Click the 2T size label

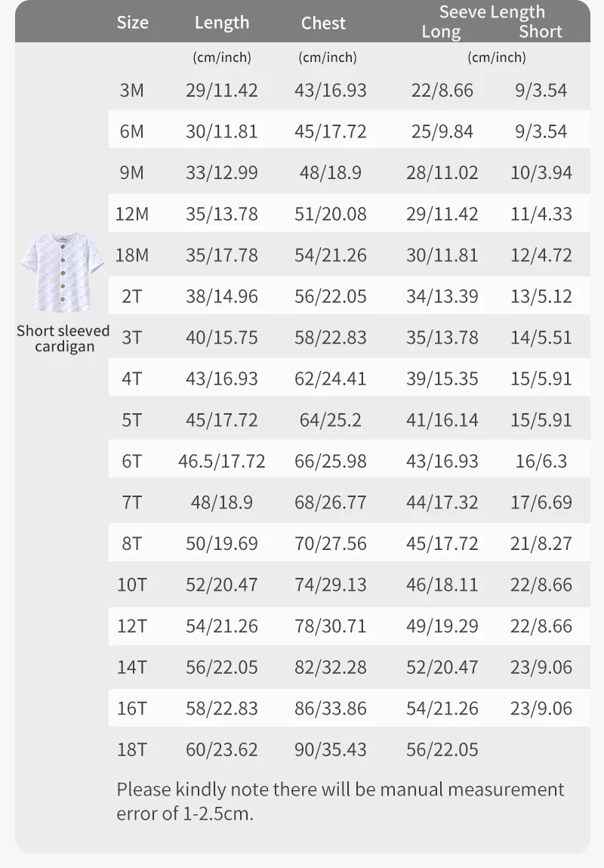tap(131, 296)
